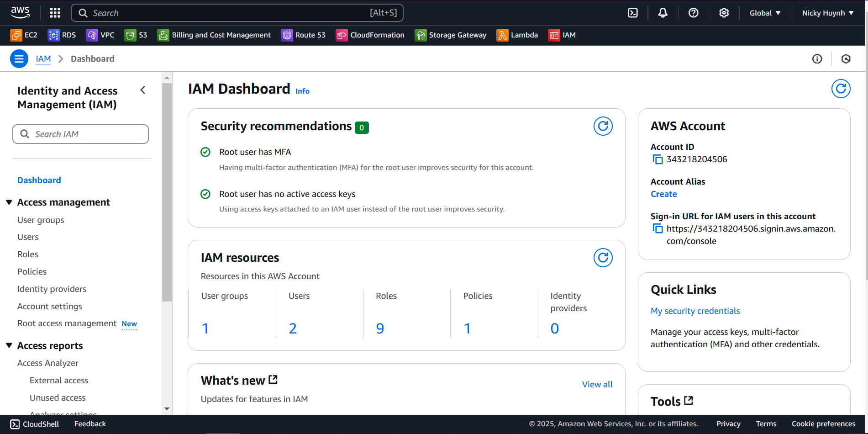Open the Roles count 9
The image size is (868, 434).
380,328
